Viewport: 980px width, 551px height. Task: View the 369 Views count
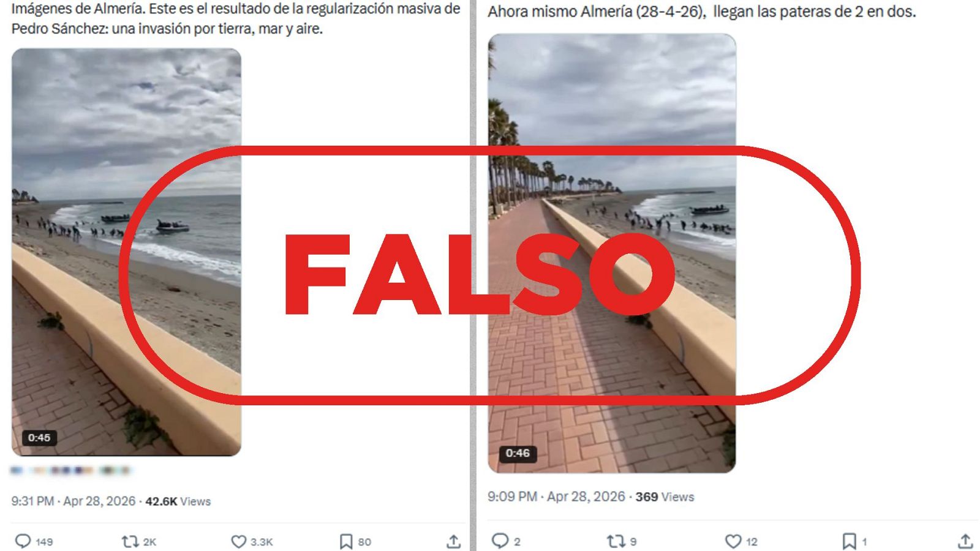(x=665, y=497)
